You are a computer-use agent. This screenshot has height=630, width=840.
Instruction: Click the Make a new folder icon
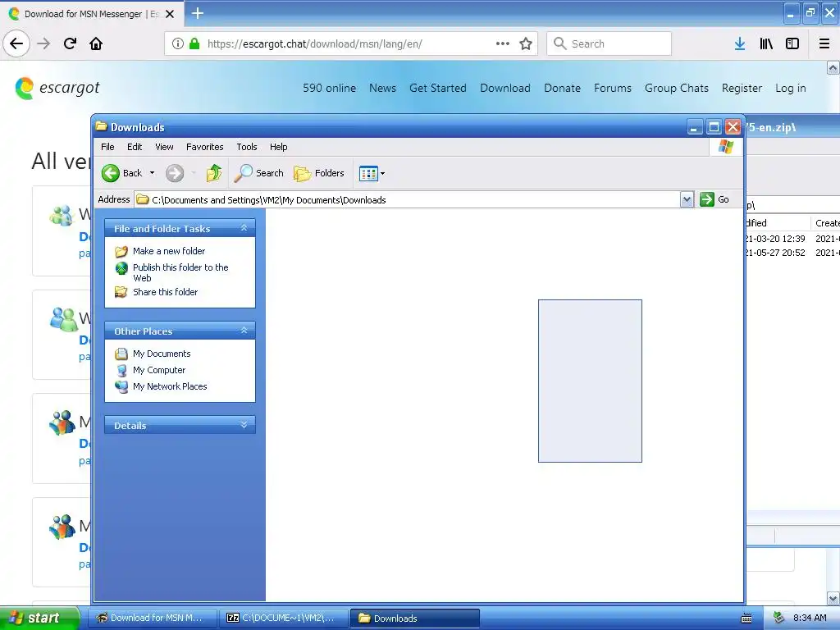click(121, 251)
